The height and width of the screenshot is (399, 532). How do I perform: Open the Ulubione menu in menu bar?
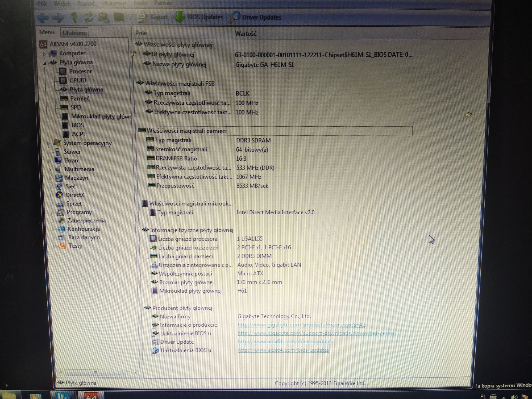tap(113, 3)
